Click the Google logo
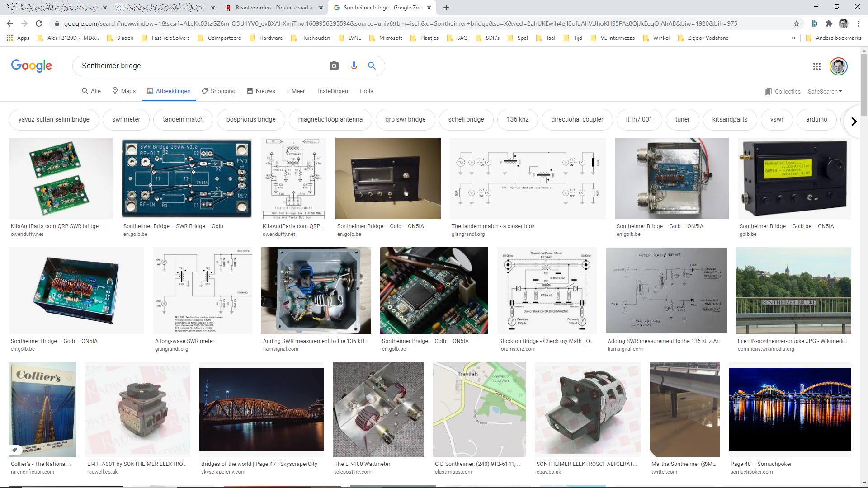The image size is (868, 488). coord(32,66)
